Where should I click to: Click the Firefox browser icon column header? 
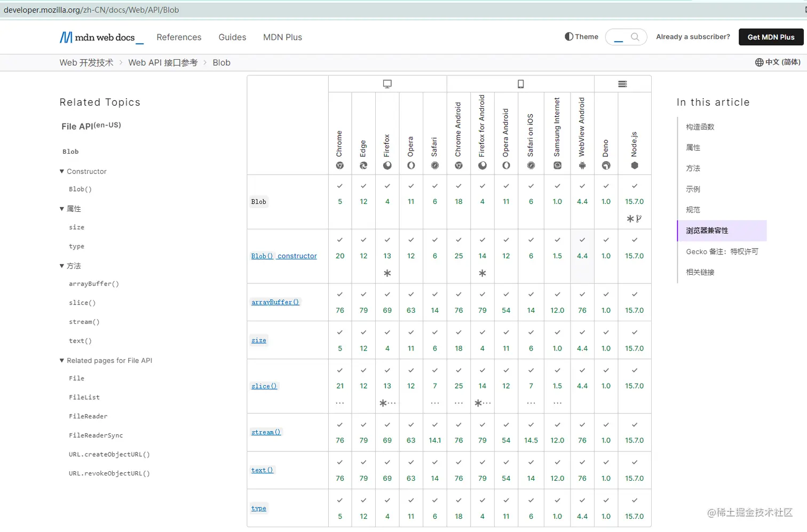387,165
